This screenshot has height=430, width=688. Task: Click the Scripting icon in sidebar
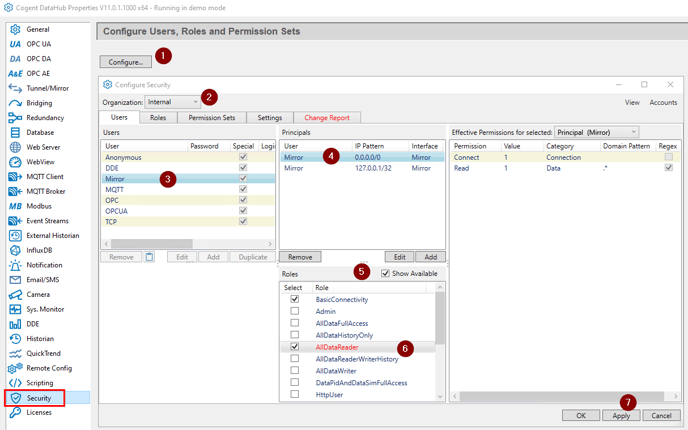pyautogui.click(x=15, y=383)
